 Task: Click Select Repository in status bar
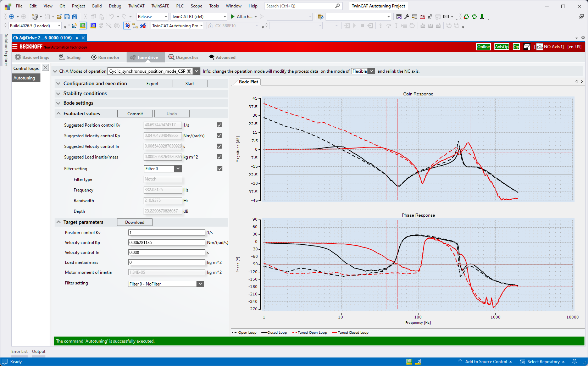pyautogui.click(x=542, y=362)
